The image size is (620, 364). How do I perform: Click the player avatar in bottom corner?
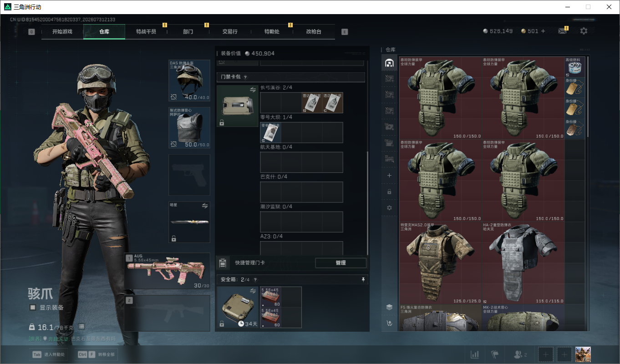click(x=583, y=354)
